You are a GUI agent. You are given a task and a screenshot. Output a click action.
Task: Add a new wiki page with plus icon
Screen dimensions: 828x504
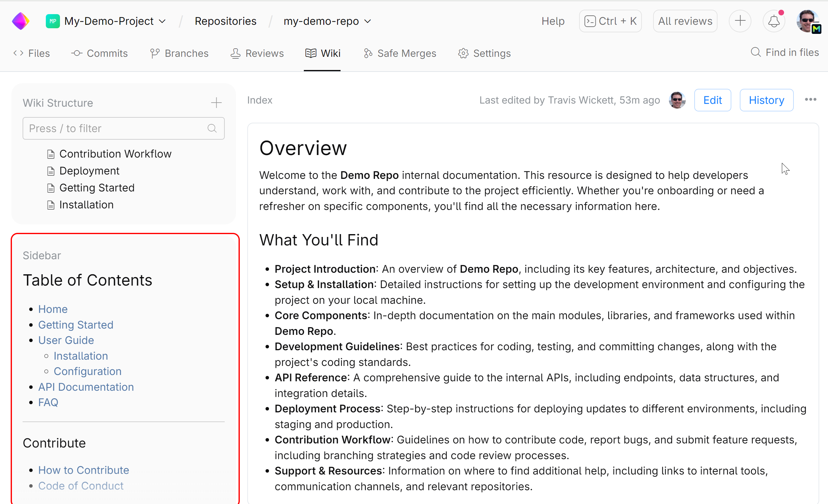pyautogui.click(x=216, y=103)
